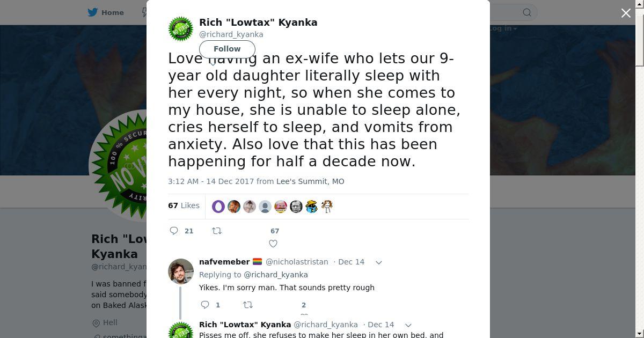This screenshot has height=338, width=644.
Task: Click the search magnifier icon
Action: (527, 12)
